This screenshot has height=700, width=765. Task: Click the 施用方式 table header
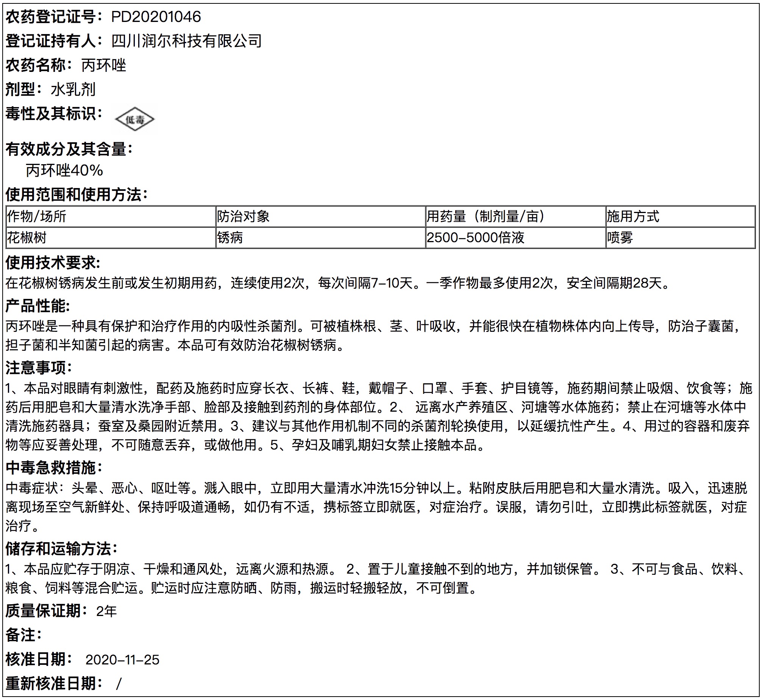pyautogui.click(x=632, y=216)
